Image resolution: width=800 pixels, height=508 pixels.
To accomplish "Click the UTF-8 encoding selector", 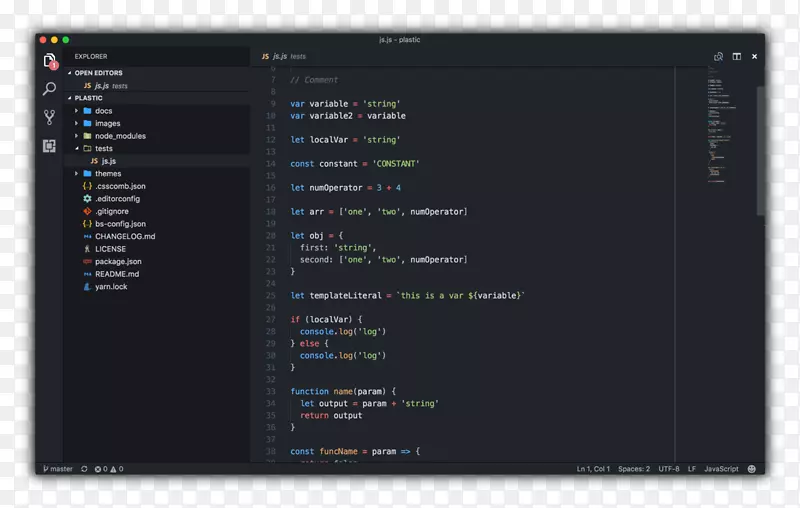I will [x=669, y=468].
